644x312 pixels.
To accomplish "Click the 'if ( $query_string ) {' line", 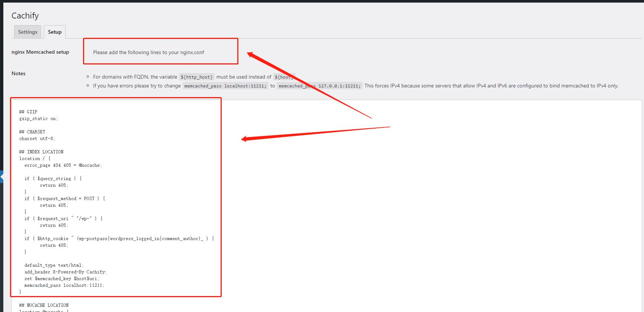I will pyautogui.click(x=53, y=179).
